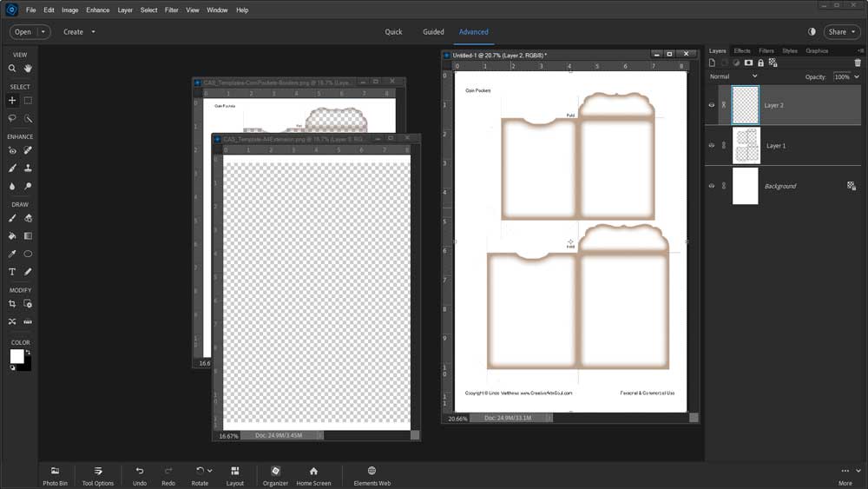The width and height of the screenshot is (868, 489).
Task: Select the Red Eye Removal tool
Action: point(11,150)
